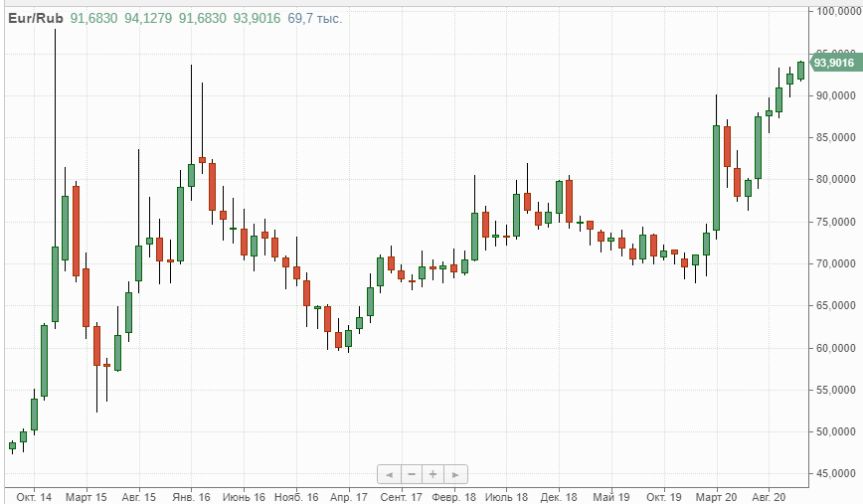Click the Апр. 17 date label

pos(348,497)
